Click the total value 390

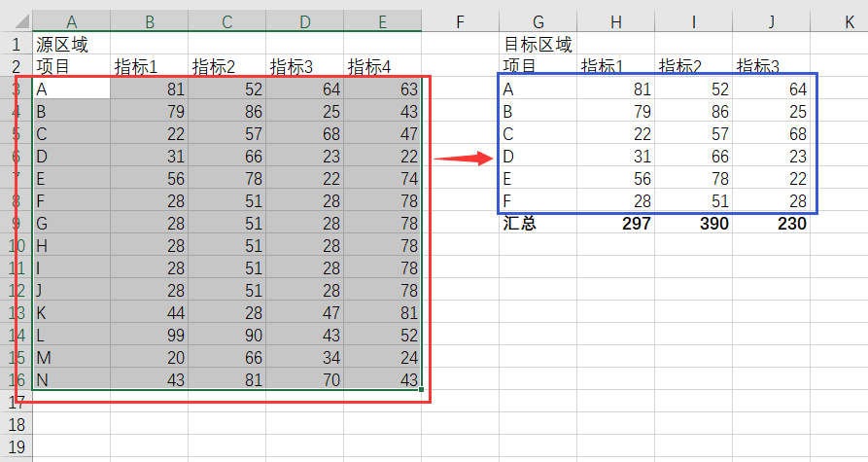[694, 224]
